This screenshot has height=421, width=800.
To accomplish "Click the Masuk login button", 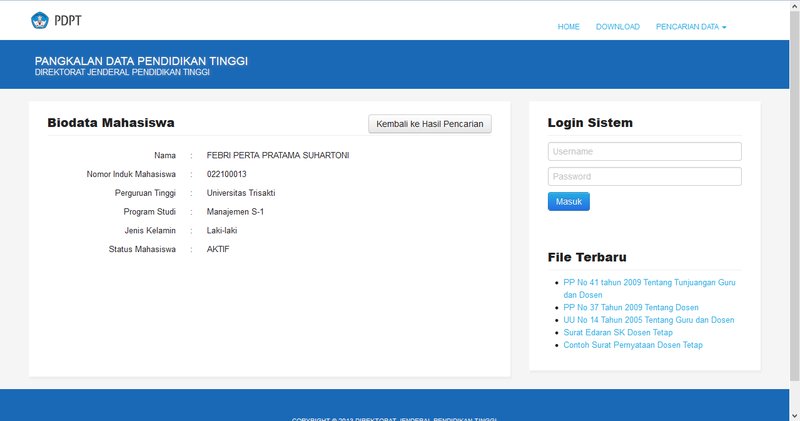I will coord(568,202).
